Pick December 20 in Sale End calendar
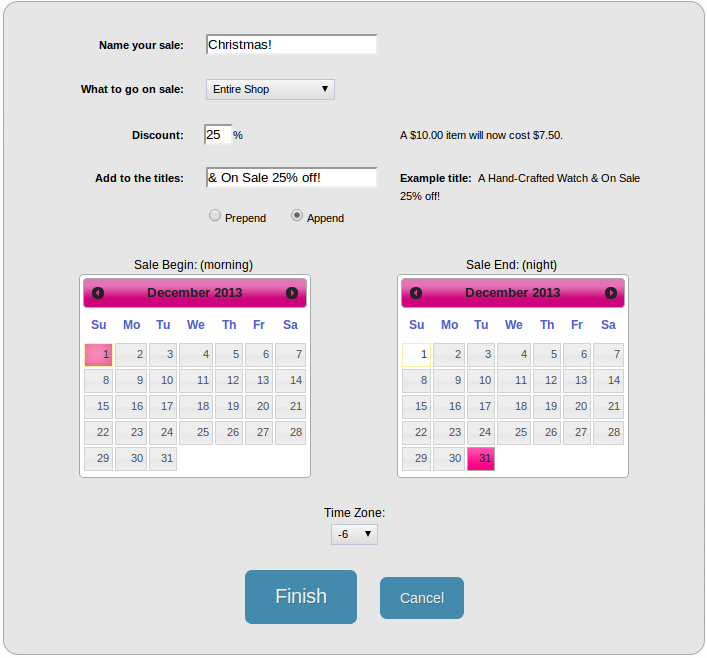 577,406
